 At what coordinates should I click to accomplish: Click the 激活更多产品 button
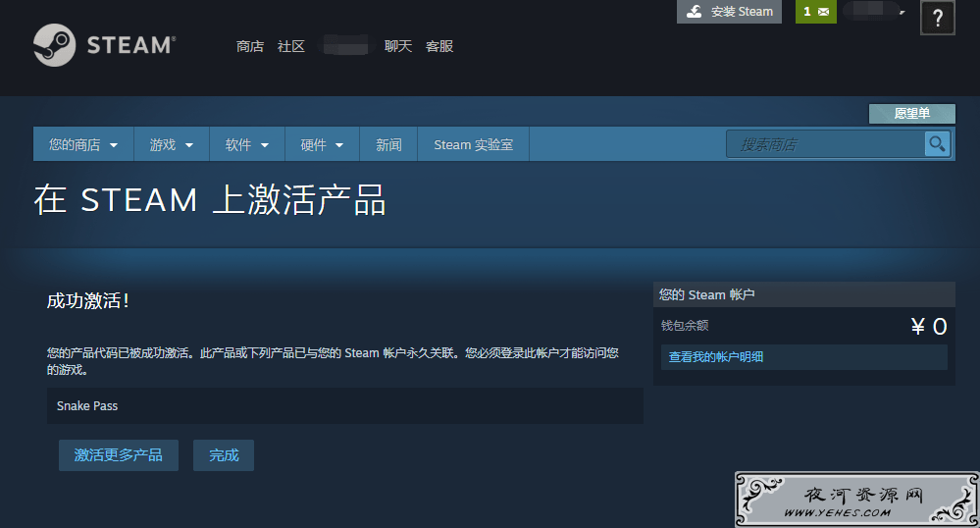(119, 455)
